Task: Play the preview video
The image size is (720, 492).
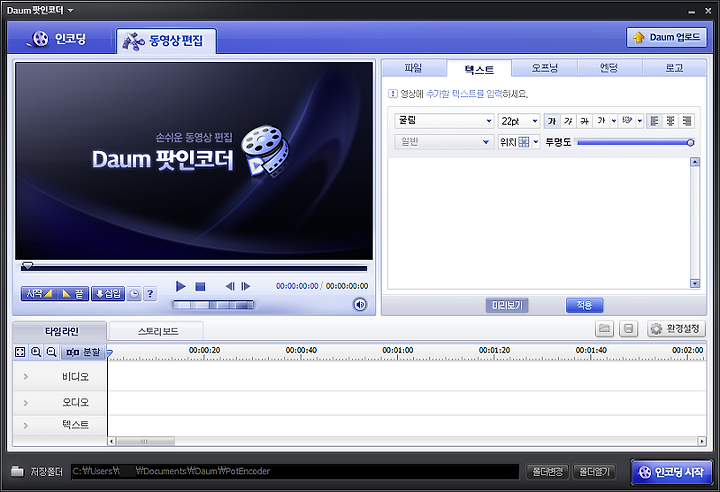Action: [180, 286]
